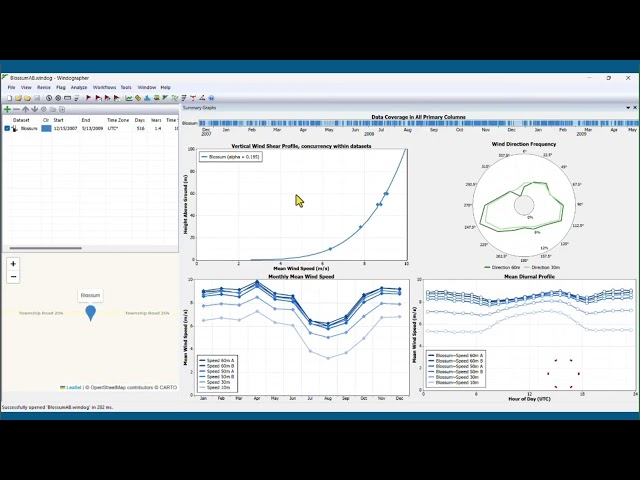Click the dark lines filter icon after the scatter icon
Screen dimensions: 640x480
(x=184, y=98)
